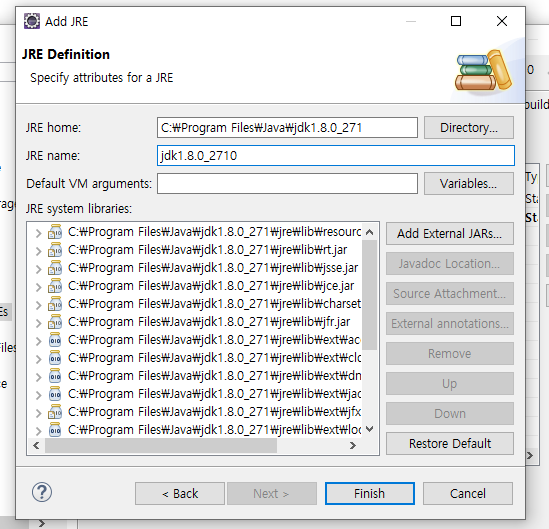549x529 pixels.
Task: Expand the lib\ext\loc library entry
Action: (x=39, y=431)
